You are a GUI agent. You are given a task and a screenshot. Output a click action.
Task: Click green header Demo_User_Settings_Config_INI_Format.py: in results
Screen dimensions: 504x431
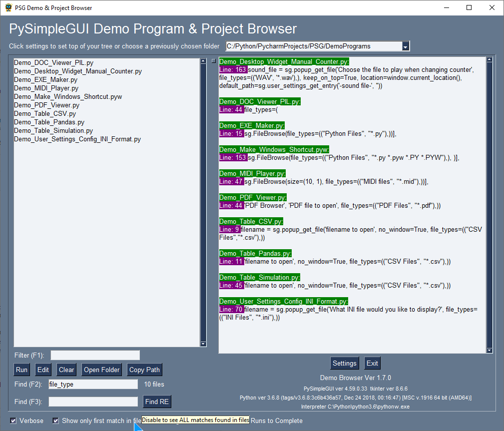(284, 302)
